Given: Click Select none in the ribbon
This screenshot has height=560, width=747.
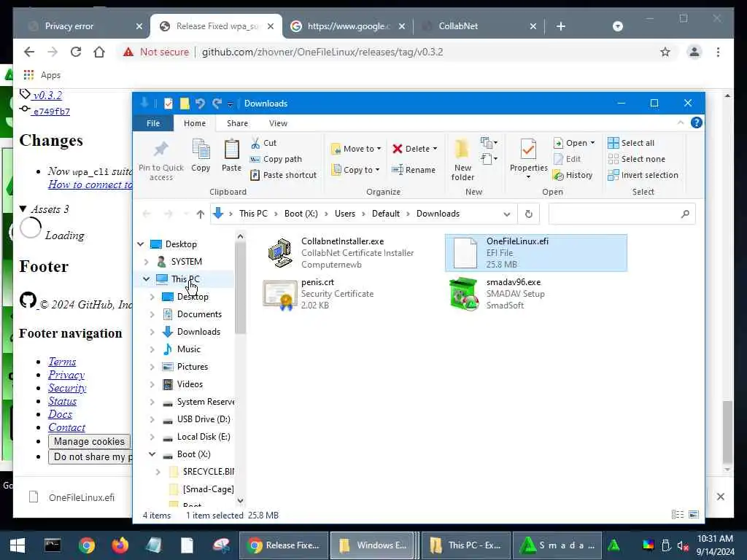Looking at the screenshot, I should click(636, 159).
